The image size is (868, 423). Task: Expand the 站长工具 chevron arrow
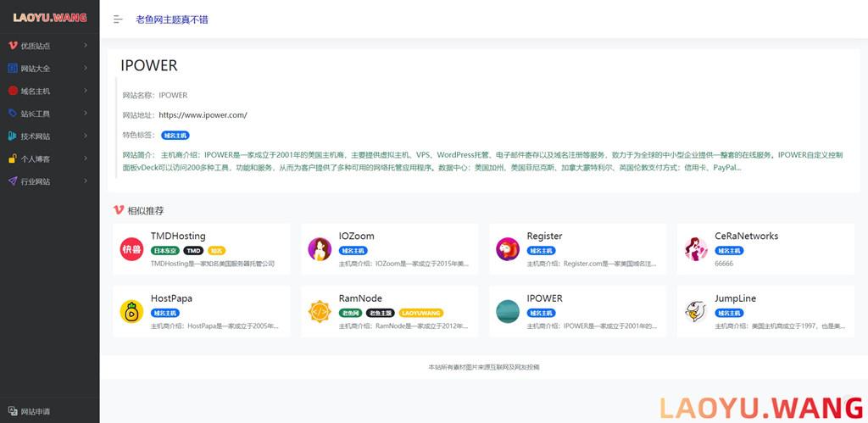point(86,113)
